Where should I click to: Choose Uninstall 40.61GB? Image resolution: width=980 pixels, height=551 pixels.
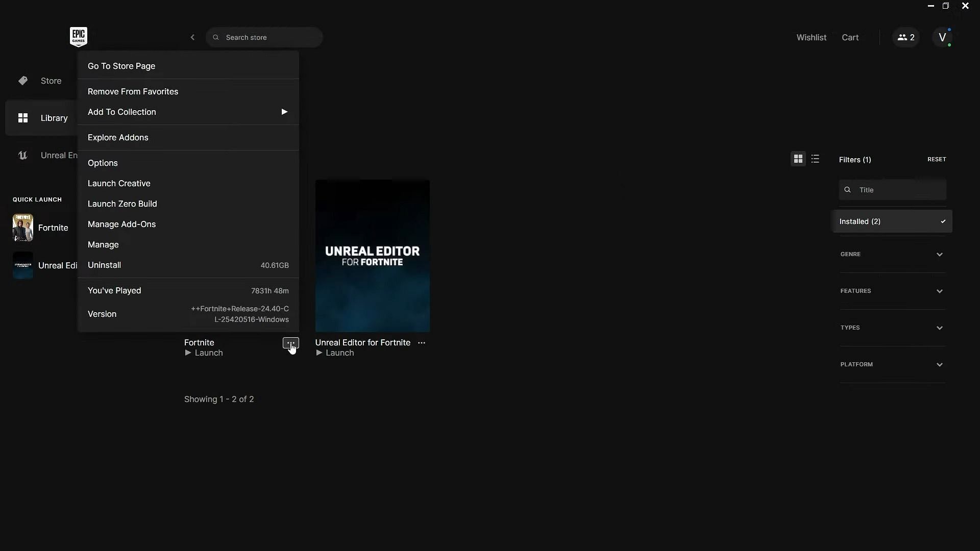(188, 265)
